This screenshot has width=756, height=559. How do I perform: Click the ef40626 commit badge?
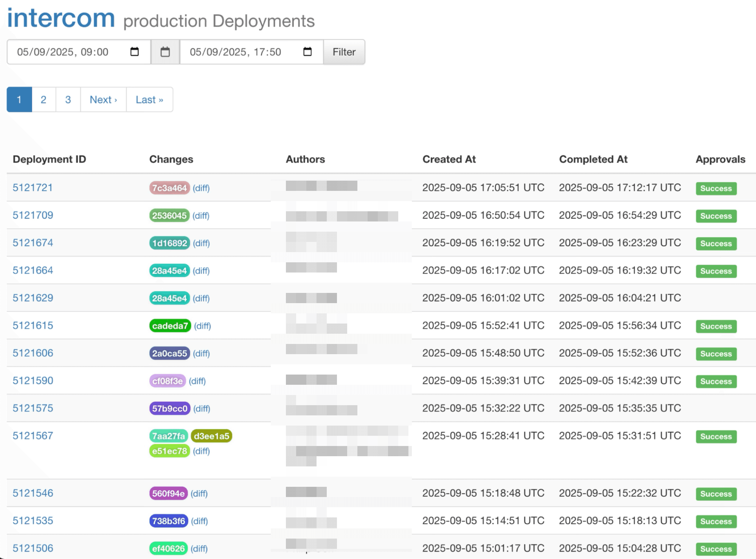(x=168, y=548)
